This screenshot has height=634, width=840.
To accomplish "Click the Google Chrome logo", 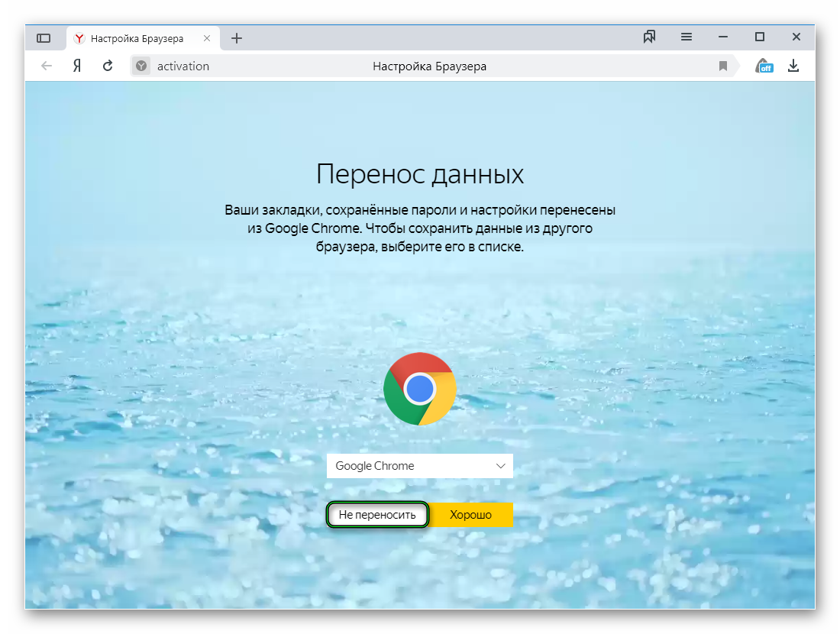I will 420,389.
